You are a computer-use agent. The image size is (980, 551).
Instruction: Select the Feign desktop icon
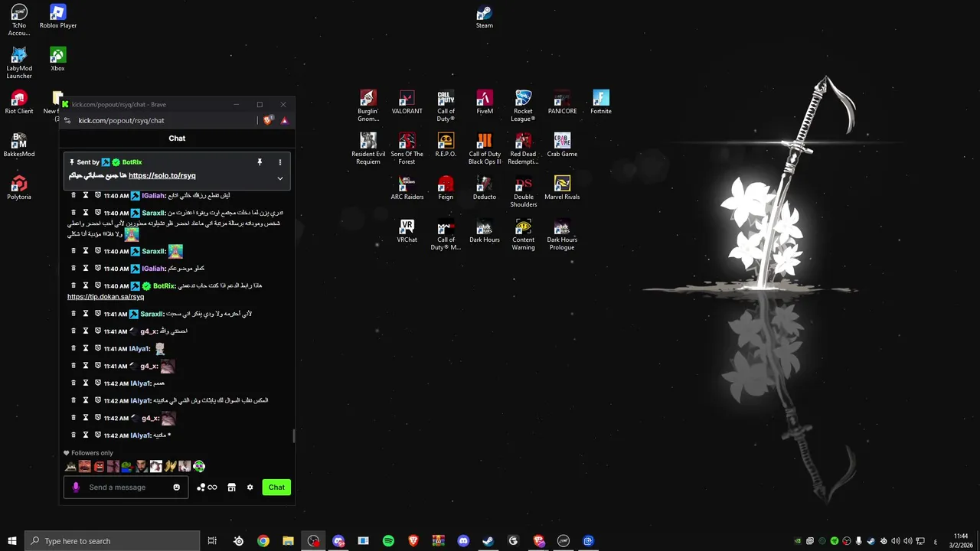pos(446,188)
